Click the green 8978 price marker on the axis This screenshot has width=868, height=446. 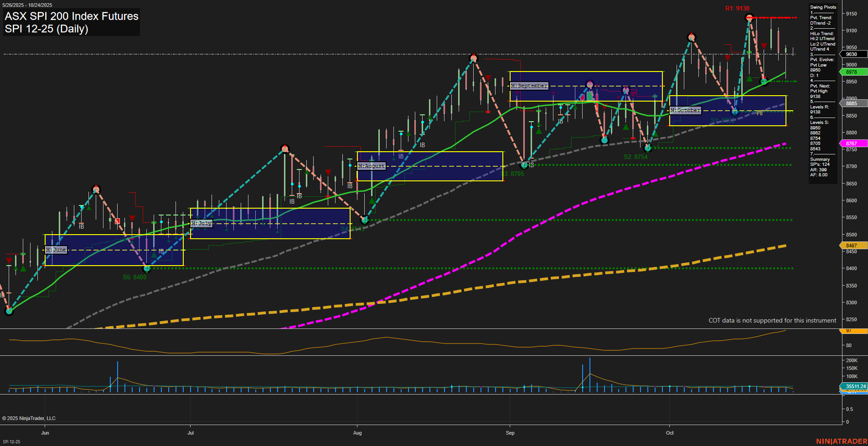click(852, 72)
